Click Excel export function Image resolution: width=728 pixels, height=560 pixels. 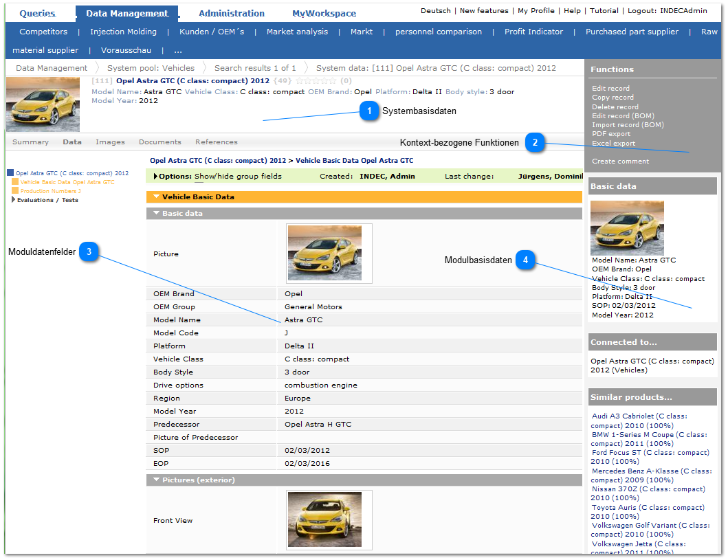[613, 144]
